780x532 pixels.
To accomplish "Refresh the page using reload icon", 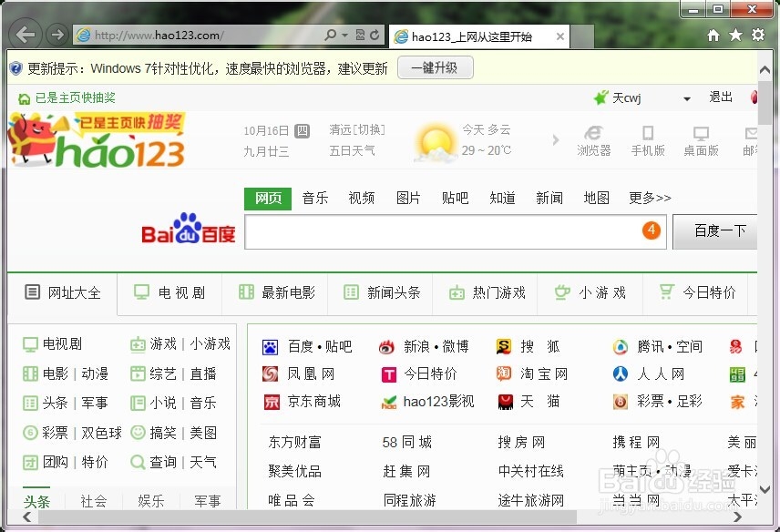I will coord(375,35).
